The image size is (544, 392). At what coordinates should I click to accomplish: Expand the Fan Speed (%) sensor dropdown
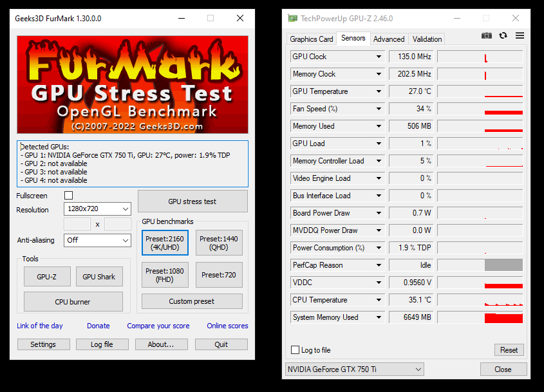point(379,109)
